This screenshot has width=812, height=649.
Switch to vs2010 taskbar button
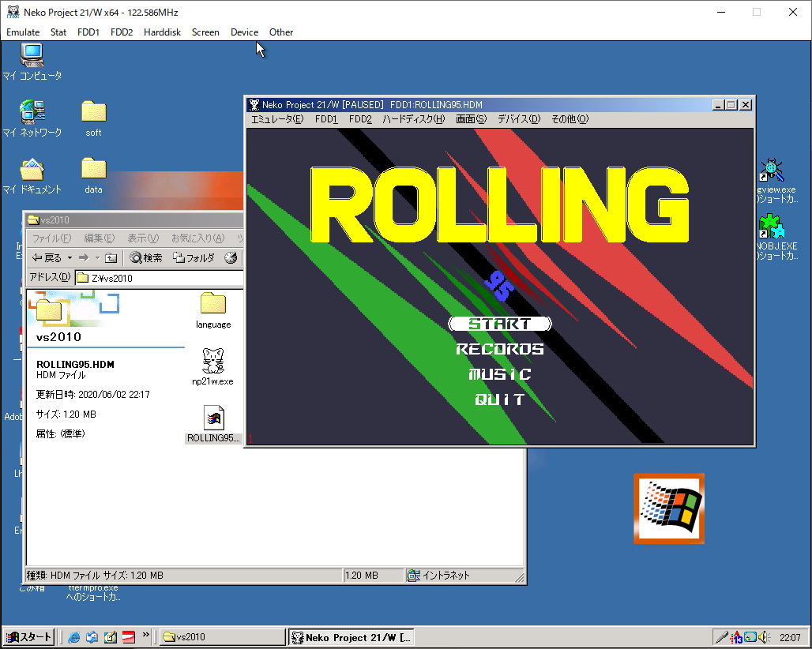pos(222,637)
